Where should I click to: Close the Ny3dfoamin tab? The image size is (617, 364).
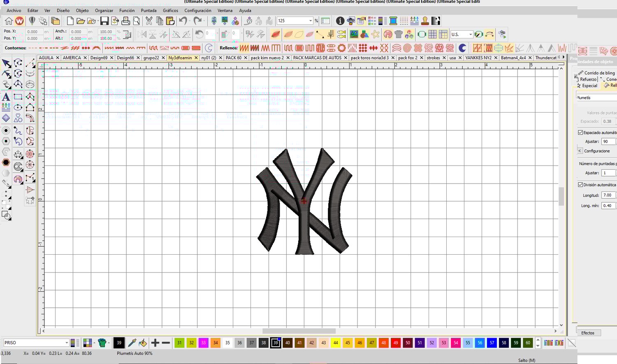coord(196,58)
